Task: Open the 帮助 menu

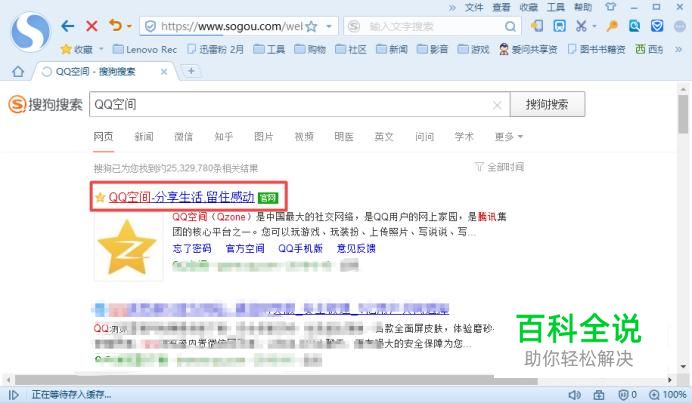Action: [583, 7]
